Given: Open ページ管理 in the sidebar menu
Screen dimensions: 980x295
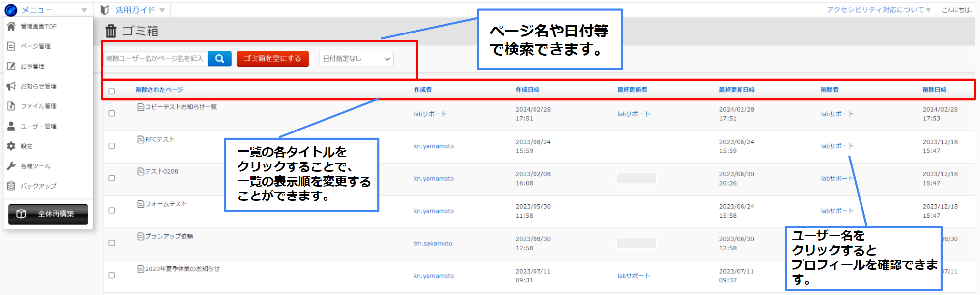Looking at the screenshot, I should [x=35, y=46].
